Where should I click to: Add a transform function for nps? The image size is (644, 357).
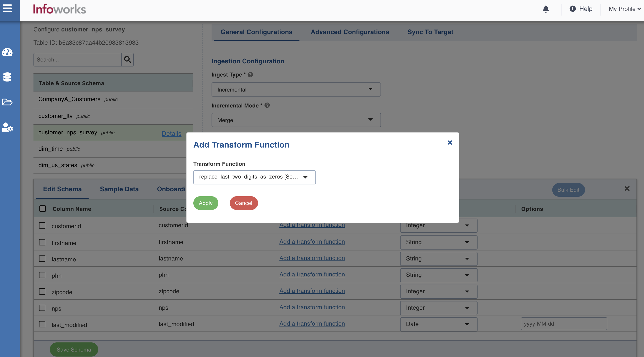pos(312,307)
